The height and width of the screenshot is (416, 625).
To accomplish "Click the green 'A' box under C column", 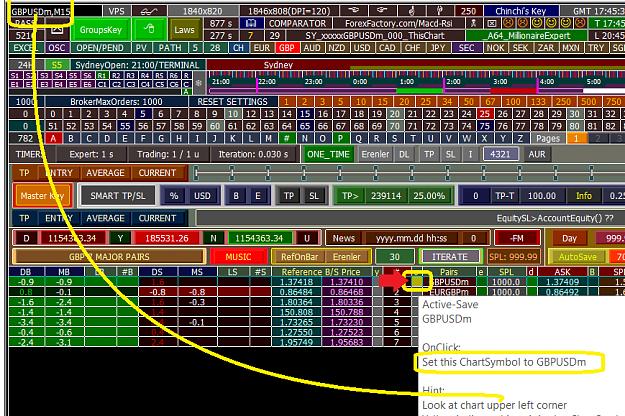I will click(x=186, y=92).
